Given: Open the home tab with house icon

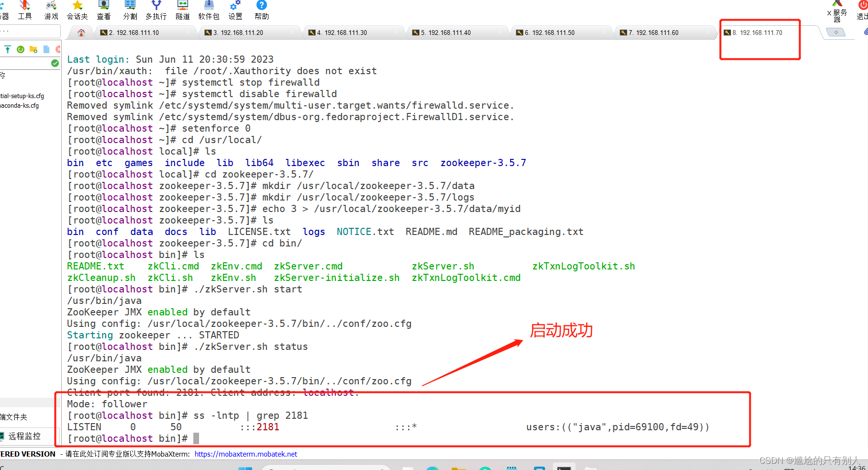Looking at the screenshot, I should pos(81,33).
